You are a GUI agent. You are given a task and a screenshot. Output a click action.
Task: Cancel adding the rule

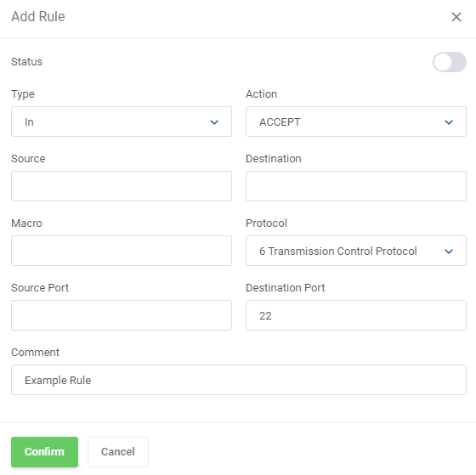tap(118, 452)
